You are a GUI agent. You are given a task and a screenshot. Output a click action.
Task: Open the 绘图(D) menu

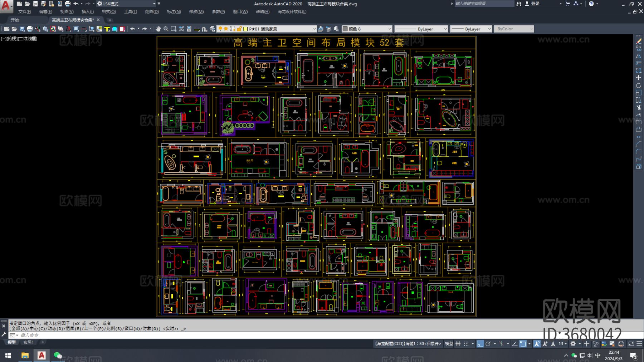(152, 12)
